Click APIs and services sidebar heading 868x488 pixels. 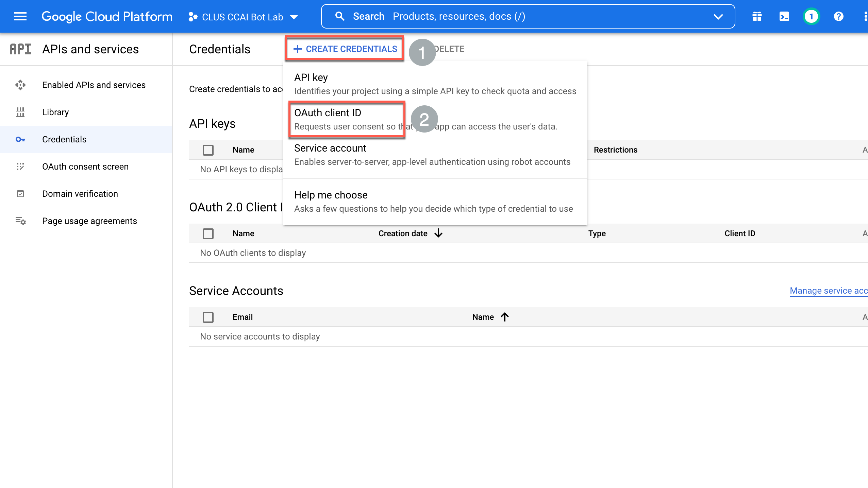click(90, 49)
